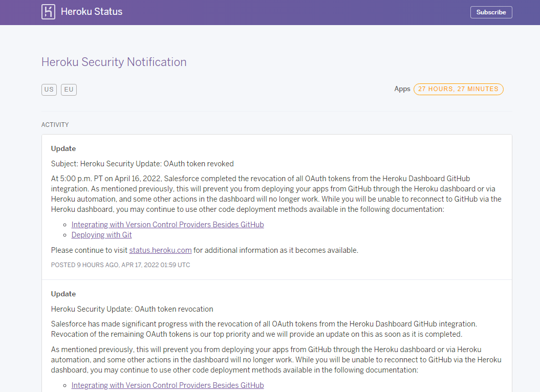Select the ACTIVITY section label
This screenshot has height=392, width=540.
55,124
